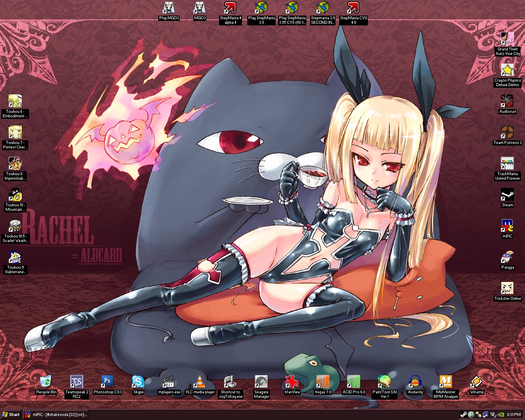Viewport: 525px width, 420px height.
Task: Click the uTorrent tray icon
Action: (471, 414)
